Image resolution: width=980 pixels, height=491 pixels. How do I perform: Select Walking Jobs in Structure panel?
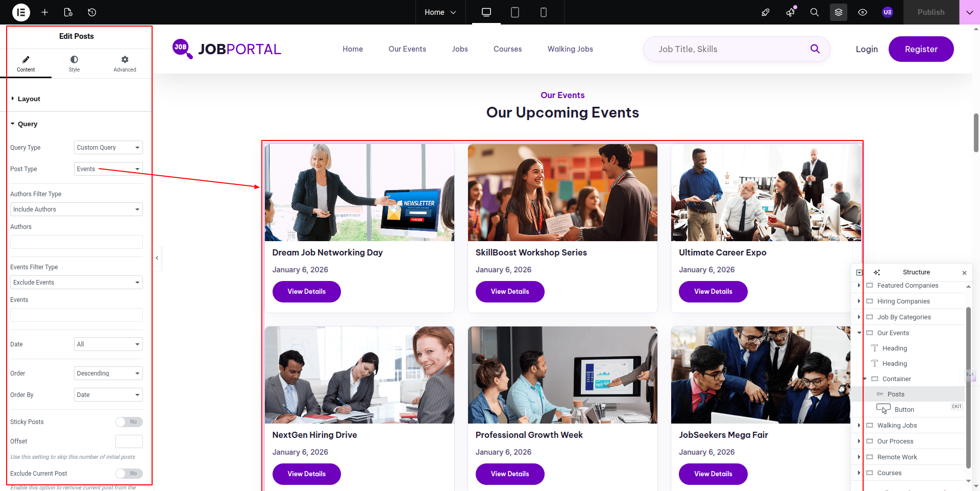point(897,426)
